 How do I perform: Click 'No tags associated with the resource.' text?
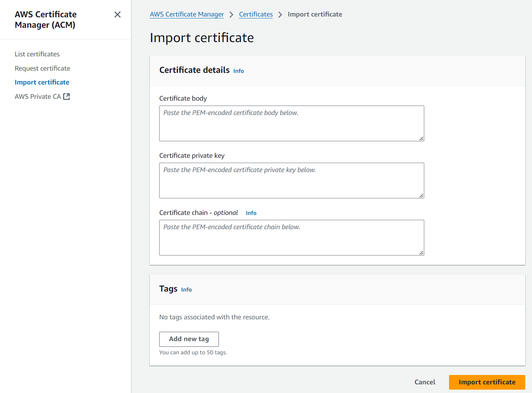point(214,317)
